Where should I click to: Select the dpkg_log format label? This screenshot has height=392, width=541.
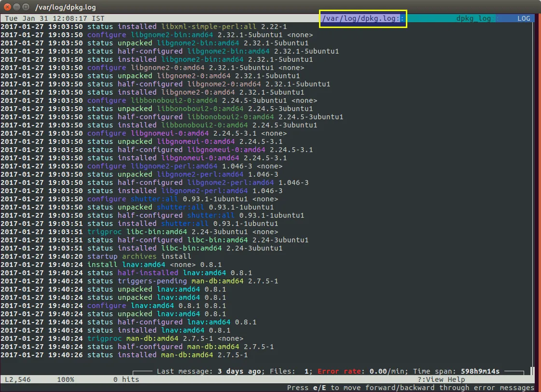(x=473, y=18)
